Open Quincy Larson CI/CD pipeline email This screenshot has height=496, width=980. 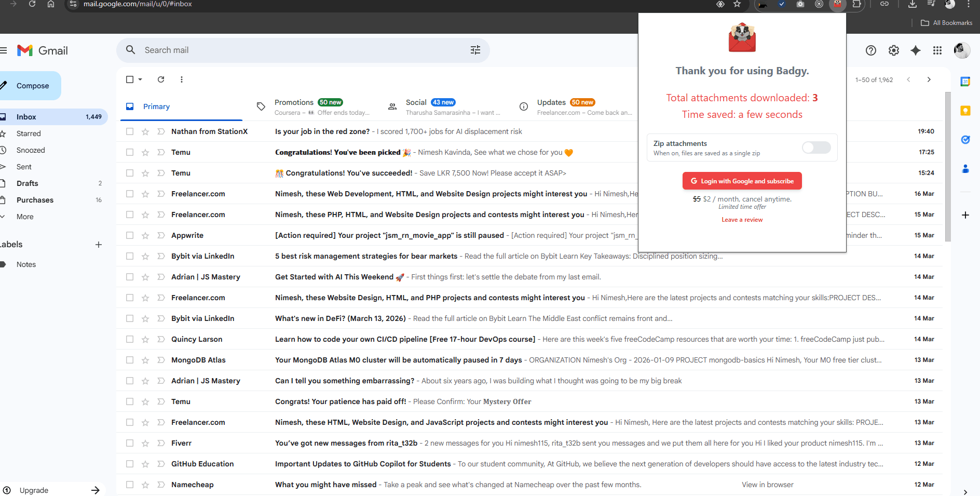pos(529,339)
